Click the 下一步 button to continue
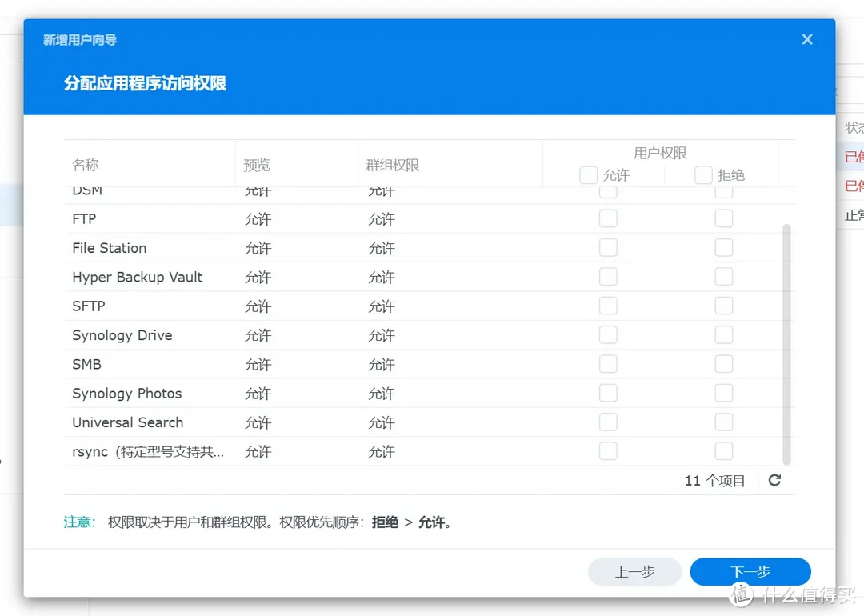This screenshot has height=616, width=864. click(x=750, y=571)
